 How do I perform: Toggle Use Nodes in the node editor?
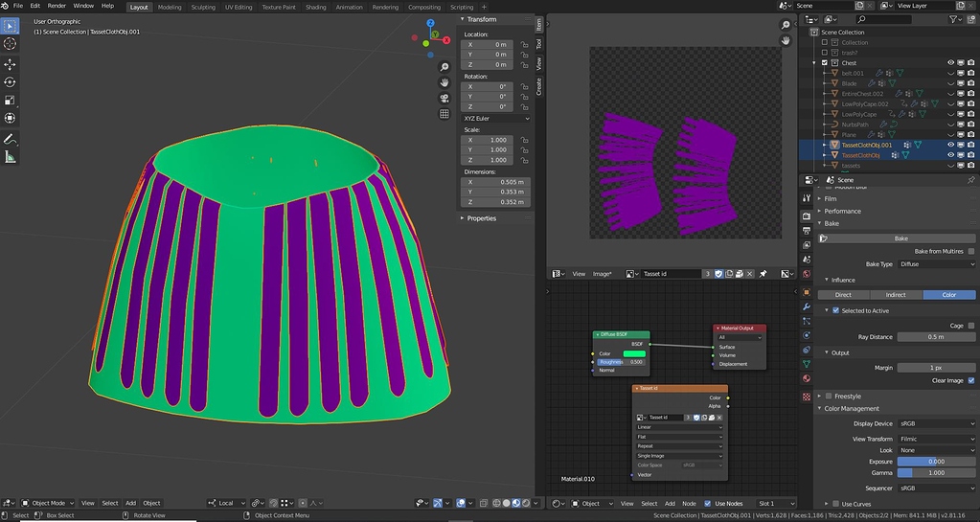[x=708, y=503]
